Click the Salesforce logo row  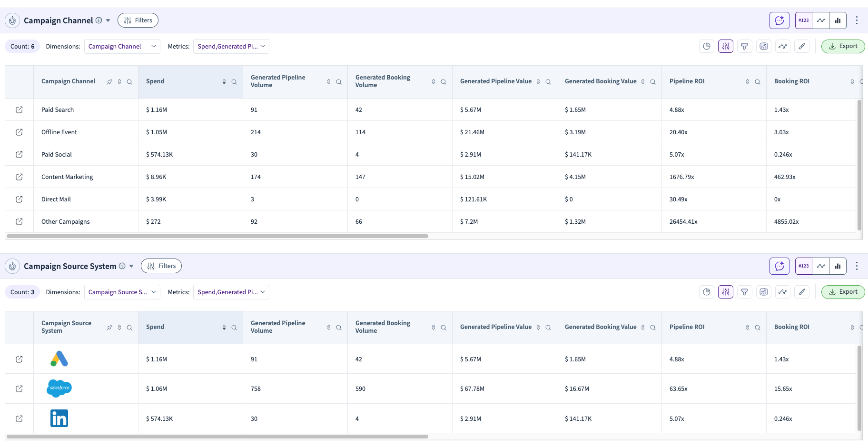coord(59,388)
